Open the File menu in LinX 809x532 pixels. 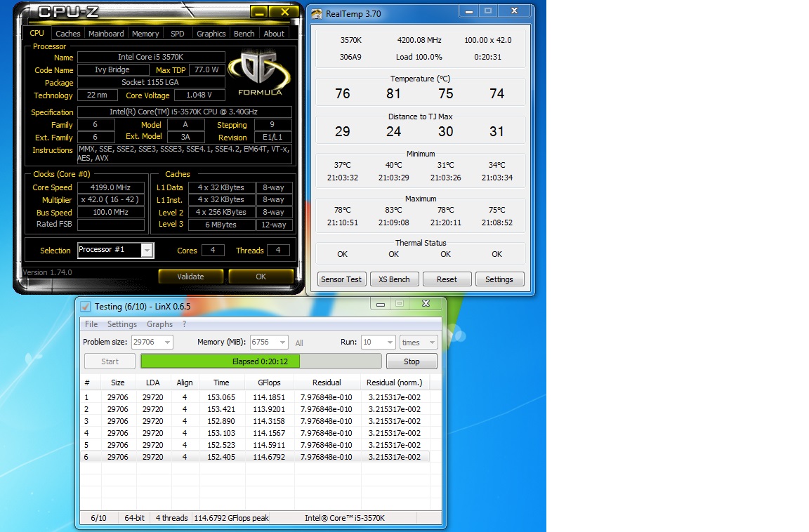pos(91,324)
